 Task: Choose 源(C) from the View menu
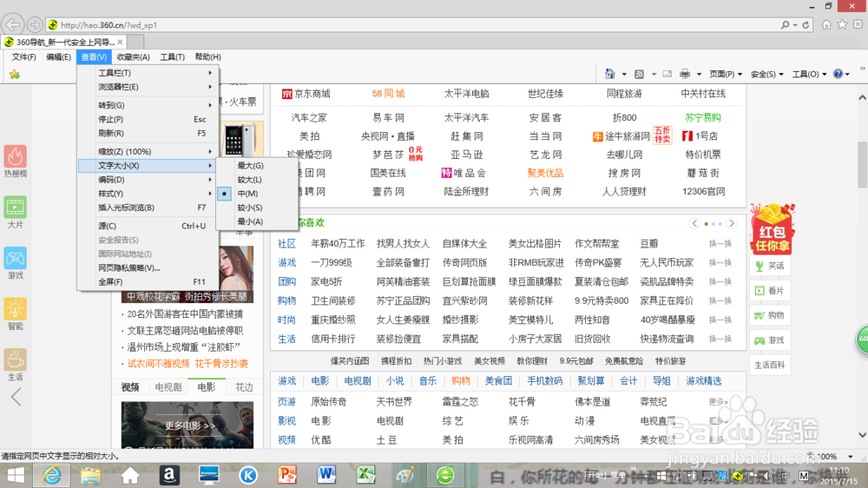point(148,226)
